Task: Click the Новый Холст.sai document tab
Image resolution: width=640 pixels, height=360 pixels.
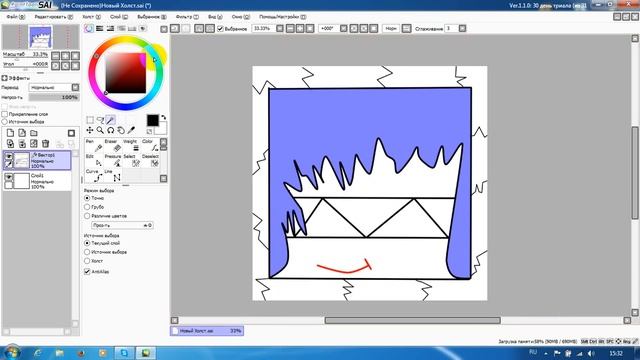Action: pyautogui.click(x=207, y=331)
